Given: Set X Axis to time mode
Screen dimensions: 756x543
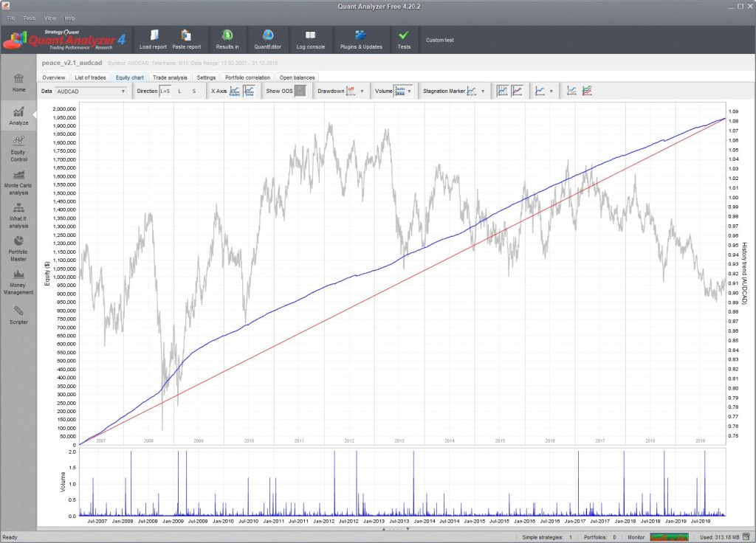Looking at the screenshot, I should 250,91.
